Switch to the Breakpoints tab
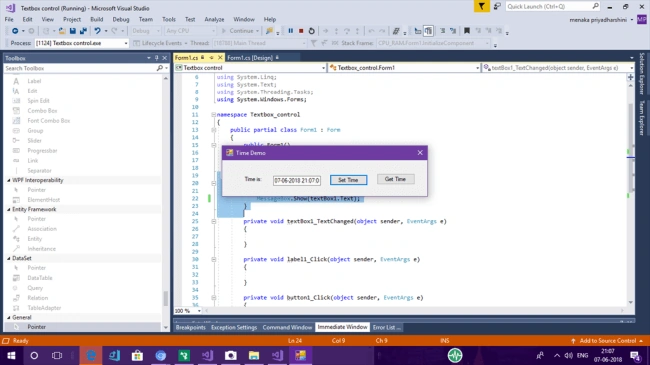 (x=191, y=327)
